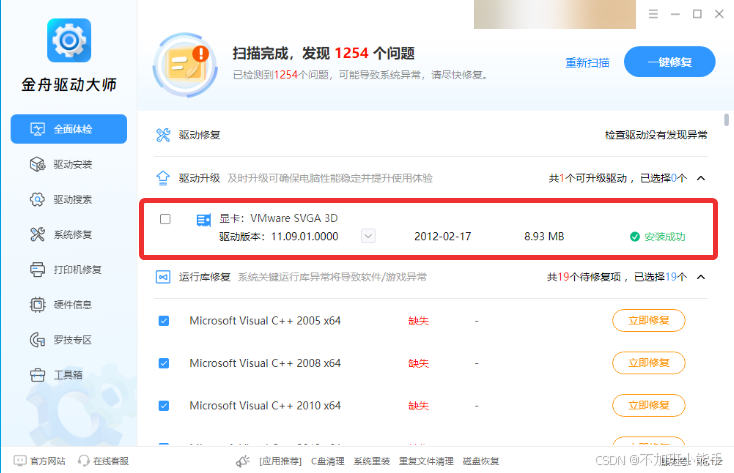This screenshot has height=473, width=734.
Task: Click 立即修复 for Visual C++ 2005
Action: (x=649, y=320)
